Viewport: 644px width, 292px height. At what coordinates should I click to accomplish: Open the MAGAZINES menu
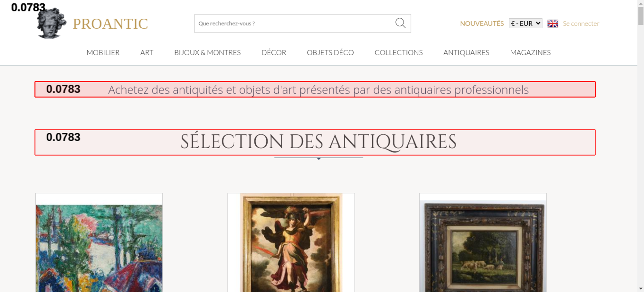coord(530,52)
